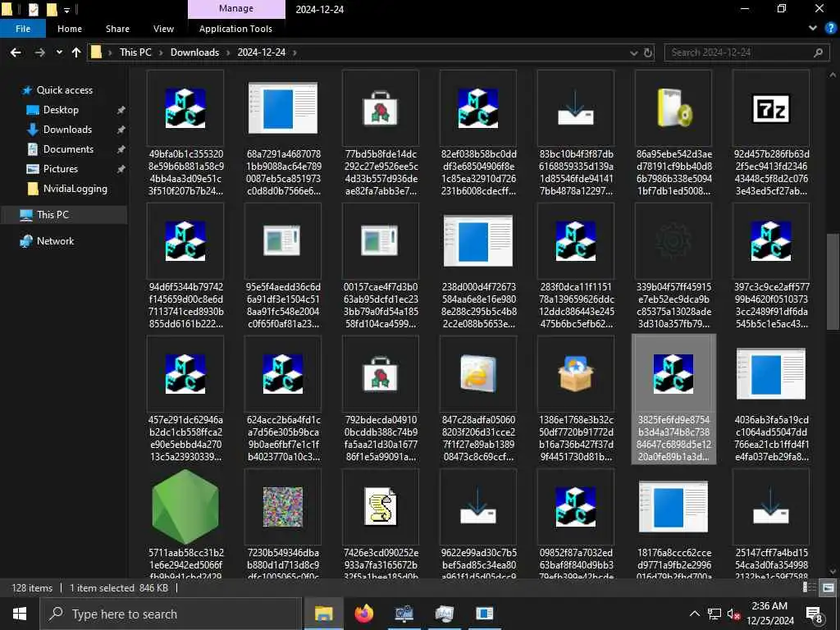
Task: Select shopping bag file 792bdecda04910
Action: (381, 399)
